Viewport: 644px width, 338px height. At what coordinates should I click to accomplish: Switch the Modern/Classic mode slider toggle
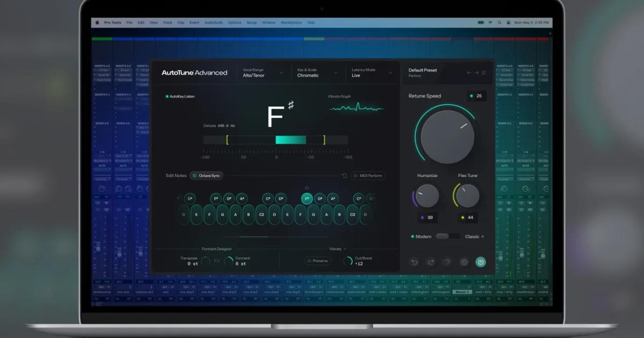click(448, 236)
